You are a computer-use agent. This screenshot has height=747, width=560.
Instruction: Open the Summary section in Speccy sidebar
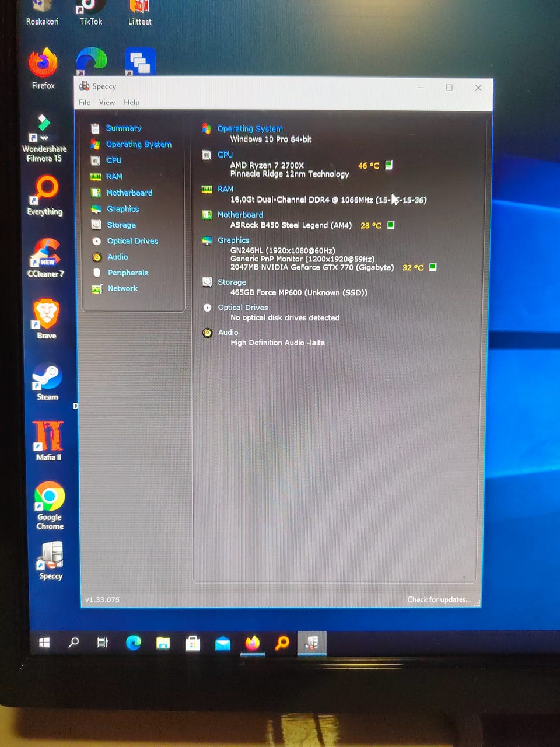pyautogui.click(x=124, y=128)
